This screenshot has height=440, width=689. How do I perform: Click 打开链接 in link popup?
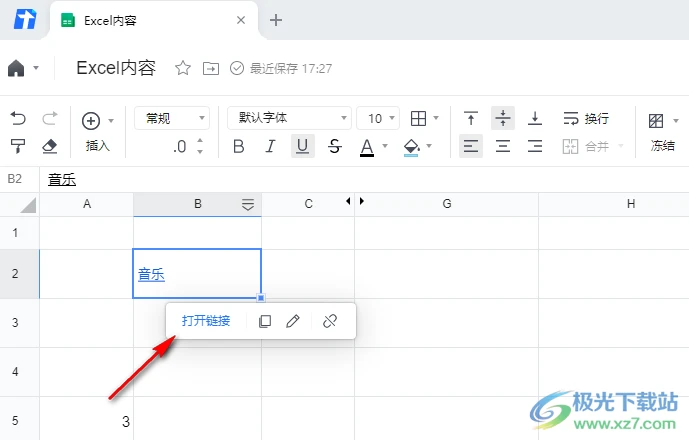point(206,321)
